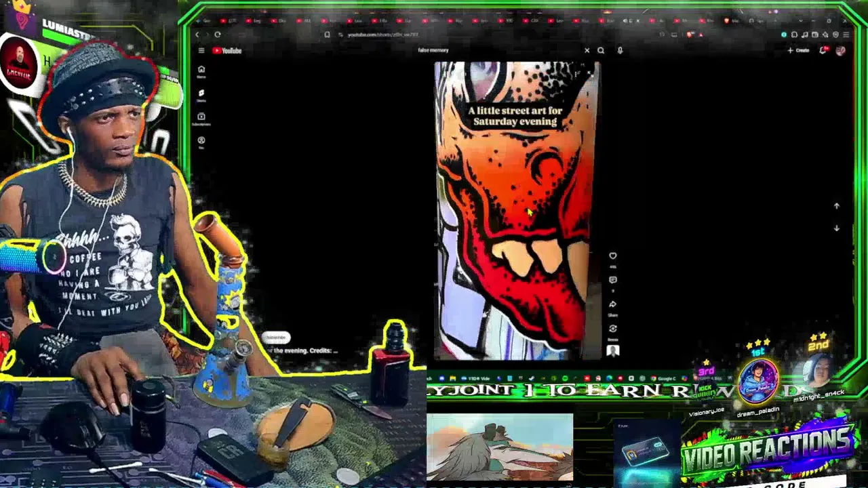Open the You section in sidebar
This screenshot has width=868, height=488.
click(201, 142)
